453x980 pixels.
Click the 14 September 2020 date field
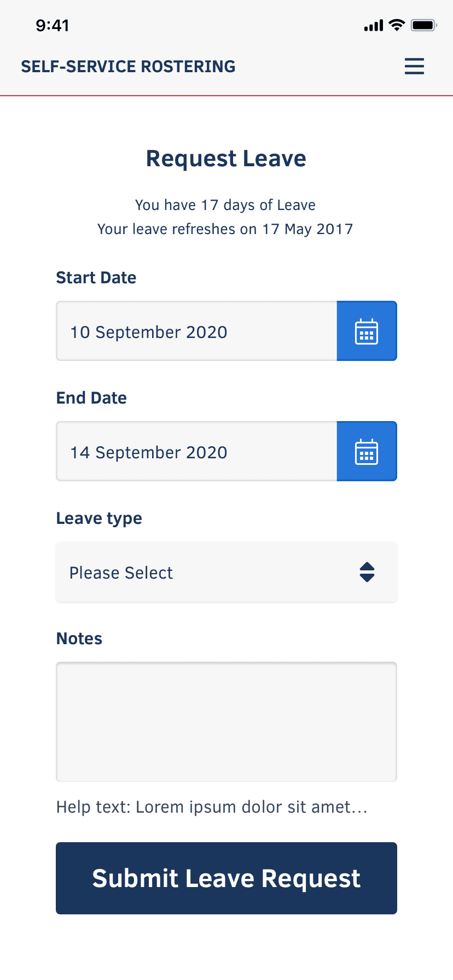click(x=196, y=451)
